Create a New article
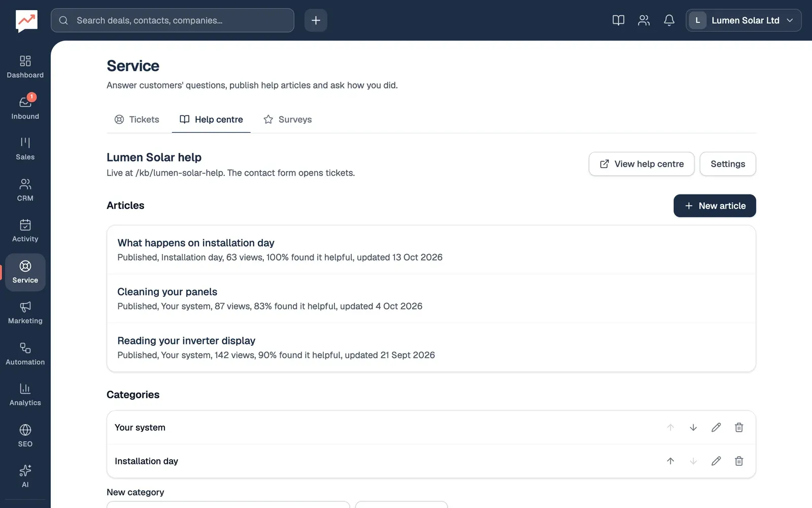The height and width of the screenshot is (508, 812). 715,206
